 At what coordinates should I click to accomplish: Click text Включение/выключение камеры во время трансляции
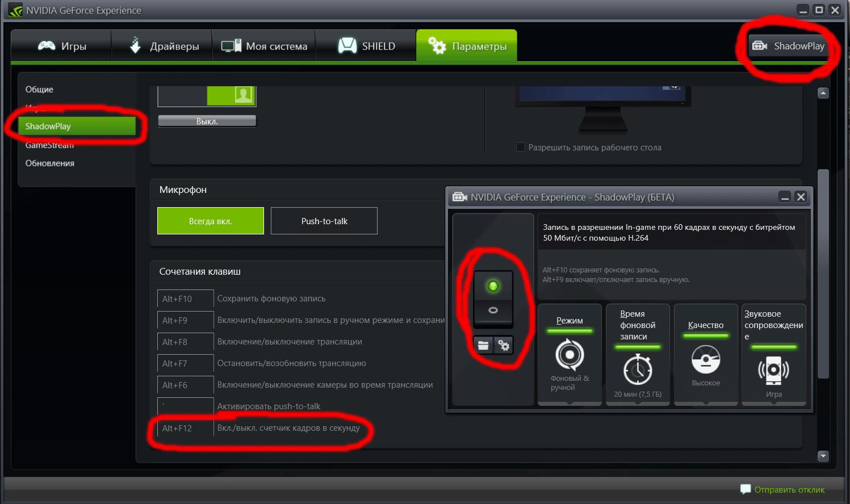tap(325, 385)
